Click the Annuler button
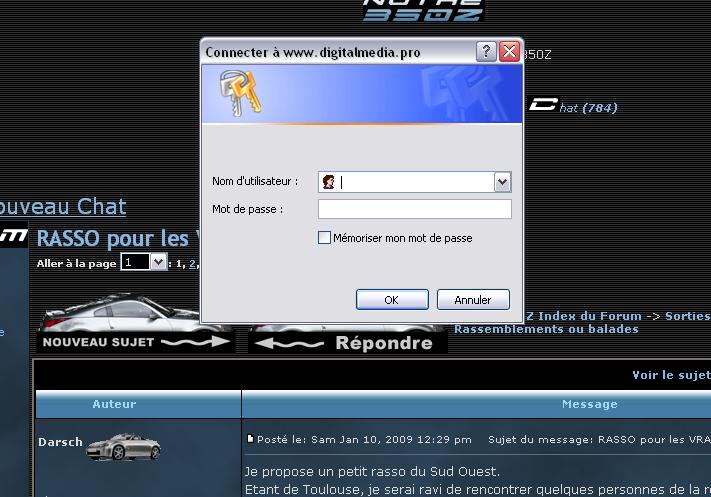Screen dimensions: 711x497 pos(473,300)
